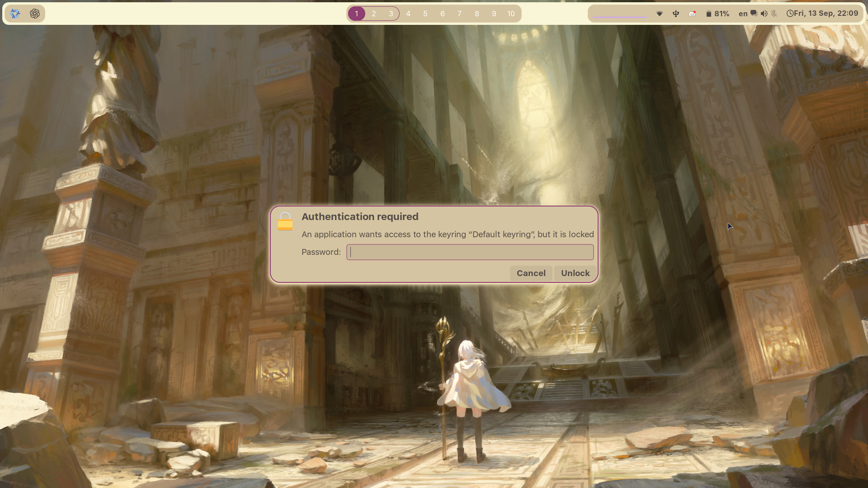
Task: Open the USB device tray icon
Action: tap(676, 14)
